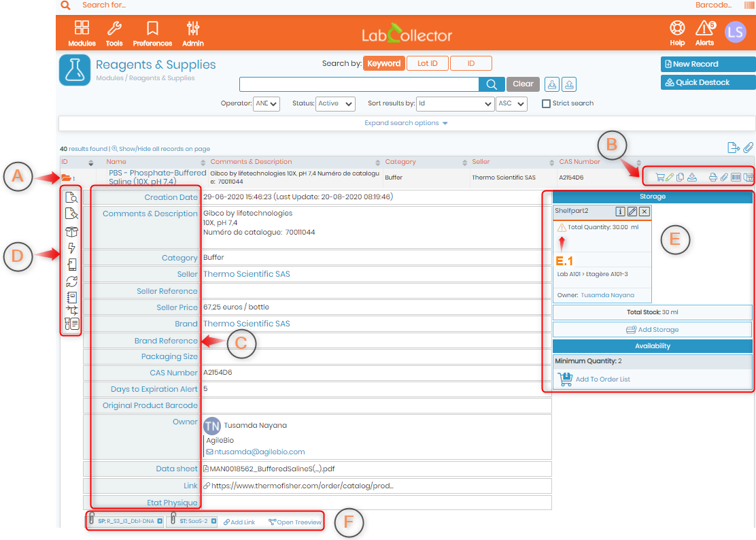Remove the ST: SaoS-2 link

click(x=213, y=521)
